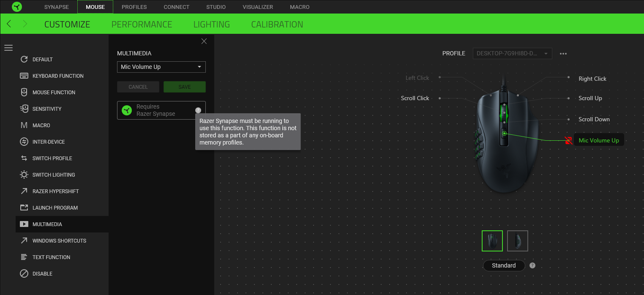The image size is (644, 295).
Task: Click the Razer Hypershift arrow icon
Action: click(24, 191)
